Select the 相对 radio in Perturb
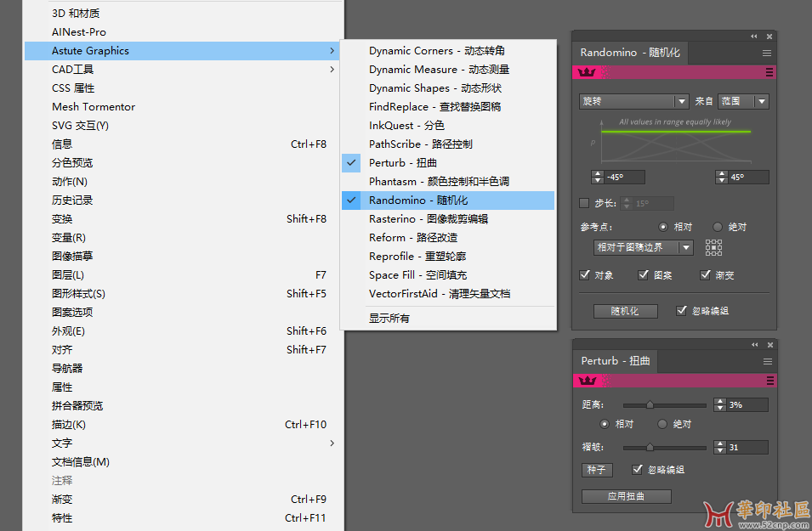Screen dimensions: 812x531 tap(605, 424)
